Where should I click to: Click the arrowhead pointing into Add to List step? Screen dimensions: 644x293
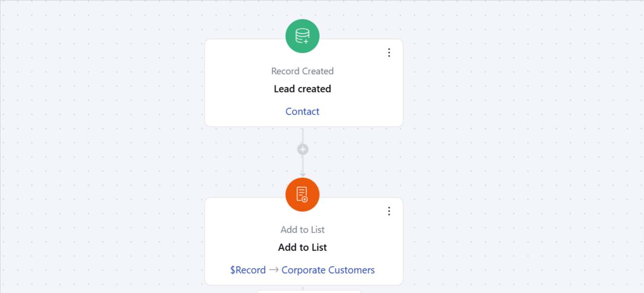[x=303, y=175]
